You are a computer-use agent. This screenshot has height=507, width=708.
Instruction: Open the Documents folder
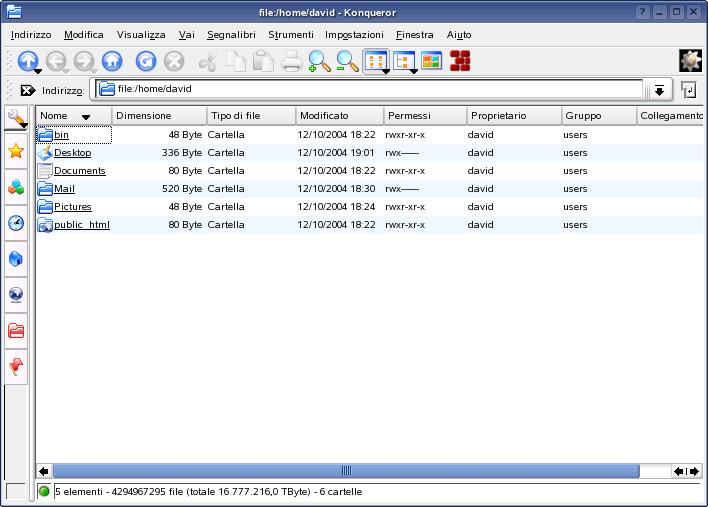pyautogui.click(x=79, y=171)
